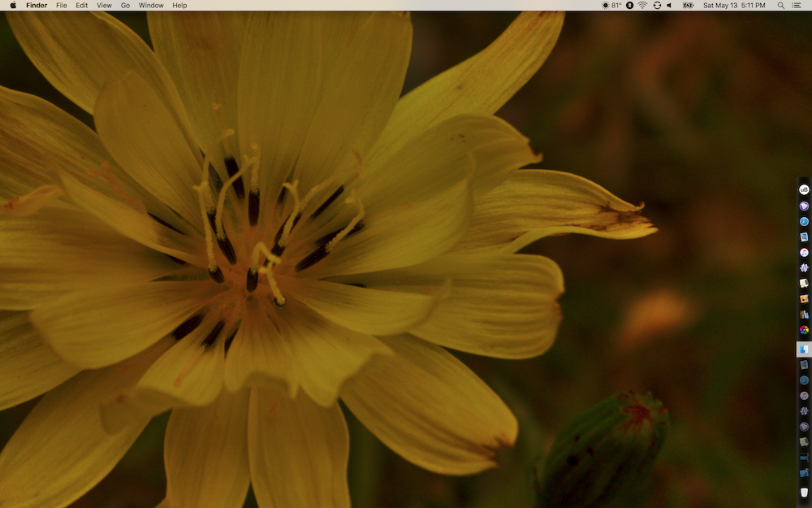This screenshot has width=812, height=508.
Task: Click the circular sync arrows menu bar icon
Action: [x=657, y=5]
